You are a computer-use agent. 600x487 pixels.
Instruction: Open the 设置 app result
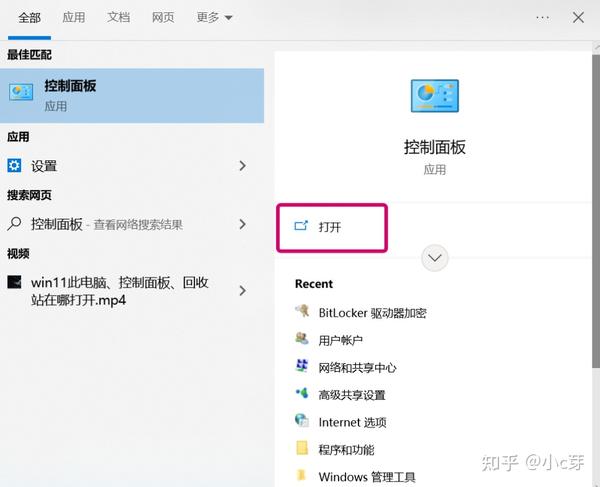pos(132,166)
